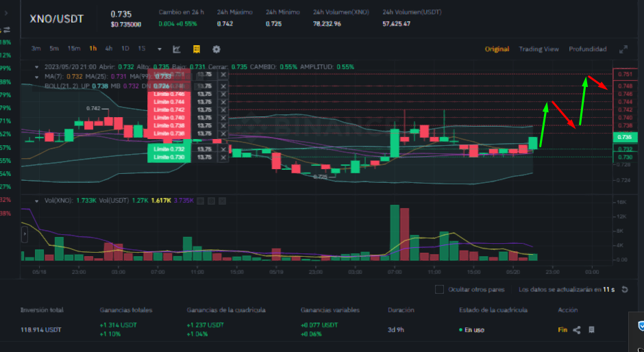Select the 3m interval

tap(36, 49)
